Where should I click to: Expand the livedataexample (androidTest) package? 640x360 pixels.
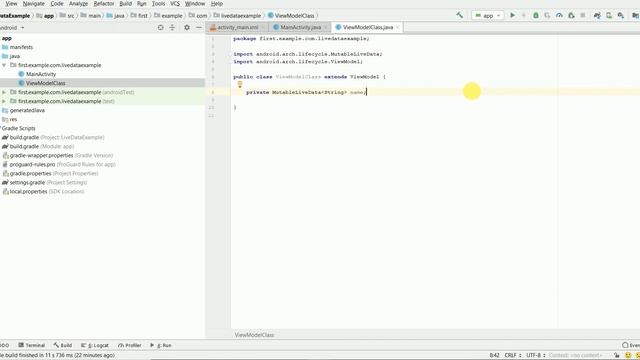4,92
